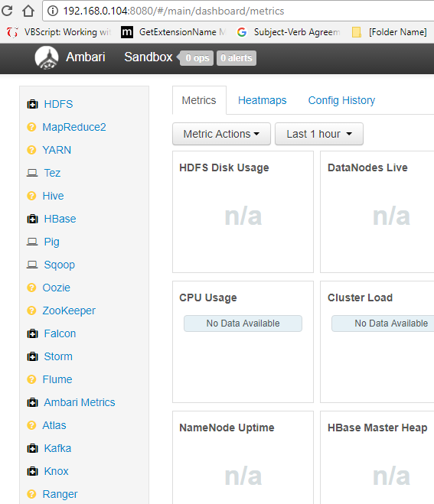Click the Ambari Metrics maintenance icon
This screenshot has height=504, width=434.
click(32, 402)
